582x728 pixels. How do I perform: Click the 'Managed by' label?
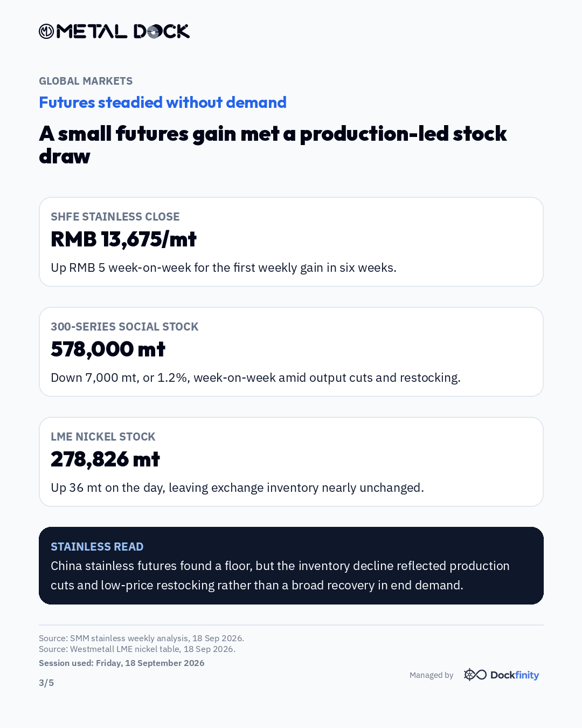click(431, 675)
